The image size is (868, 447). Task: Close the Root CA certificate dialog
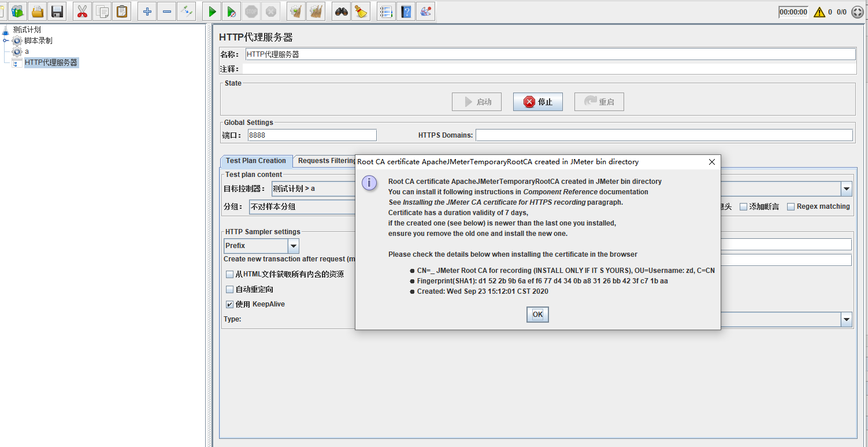pos(712,162)
